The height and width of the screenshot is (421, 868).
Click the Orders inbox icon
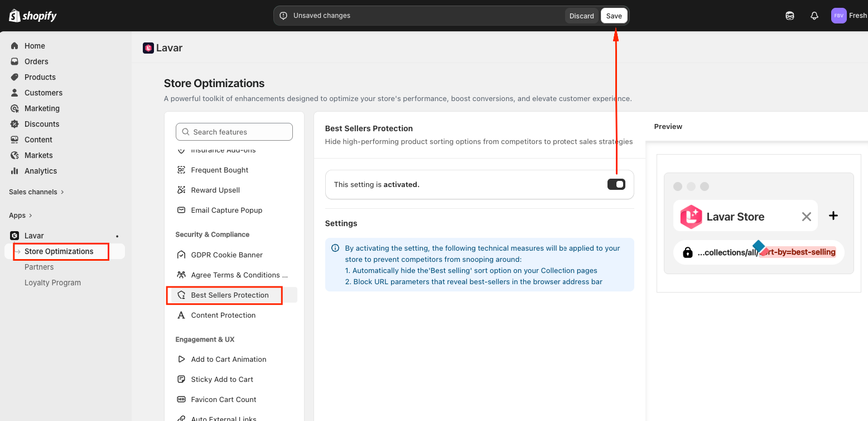point(15,61)
